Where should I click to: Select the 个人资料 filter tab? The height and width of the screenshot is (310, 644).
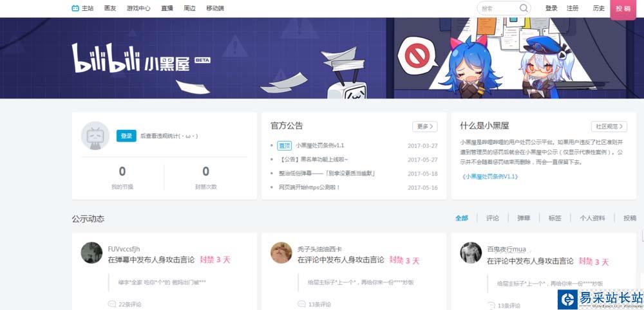(592, 218)
